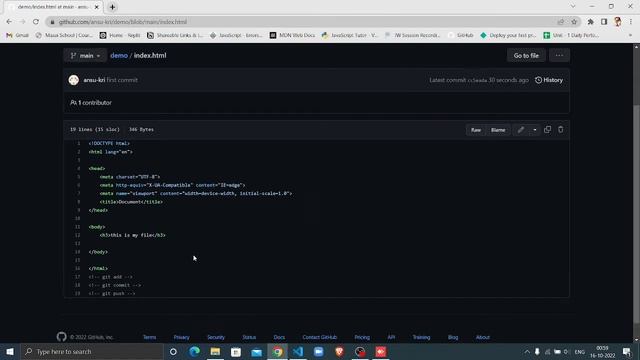Reload the page with the refresh icon
The width and height of the screenshot is (640, 360).
pos(36,22)
